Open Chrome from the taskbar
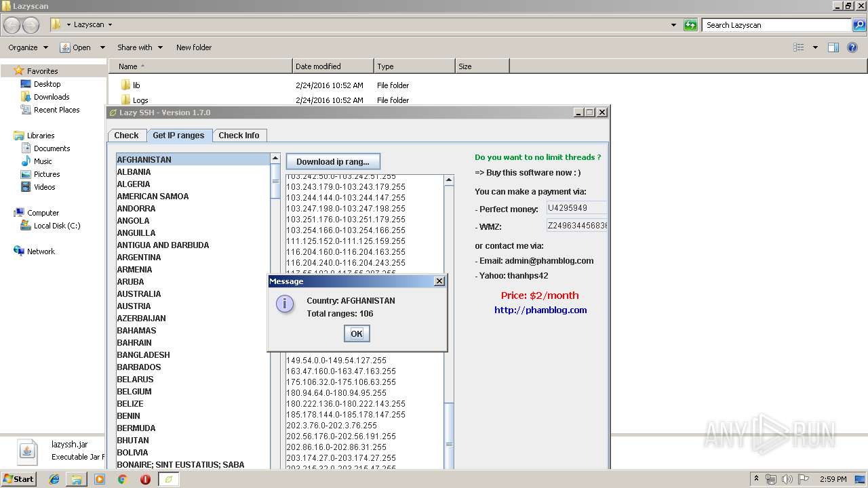 122,479
